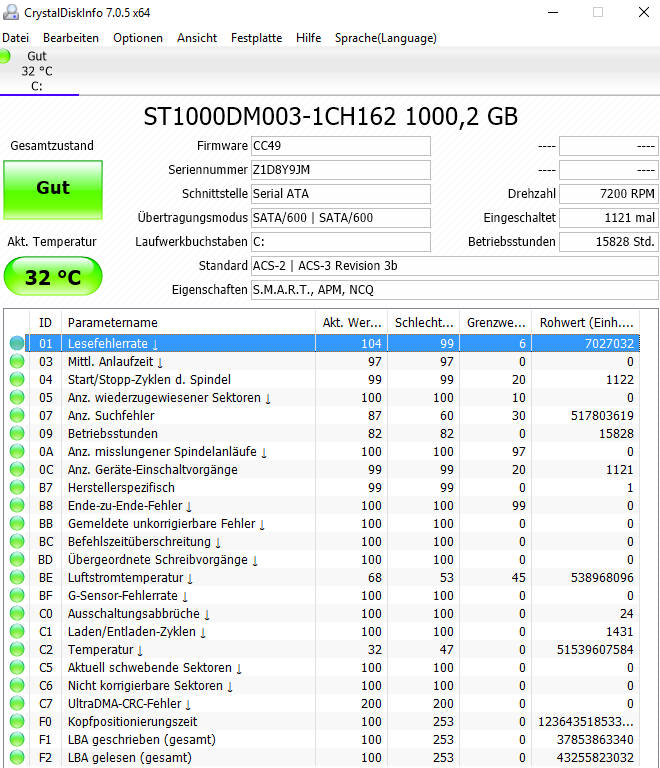Select raw value 517803619 in Suchfehler row
Viewport: 660px width, 768px height.
[602, 415]
